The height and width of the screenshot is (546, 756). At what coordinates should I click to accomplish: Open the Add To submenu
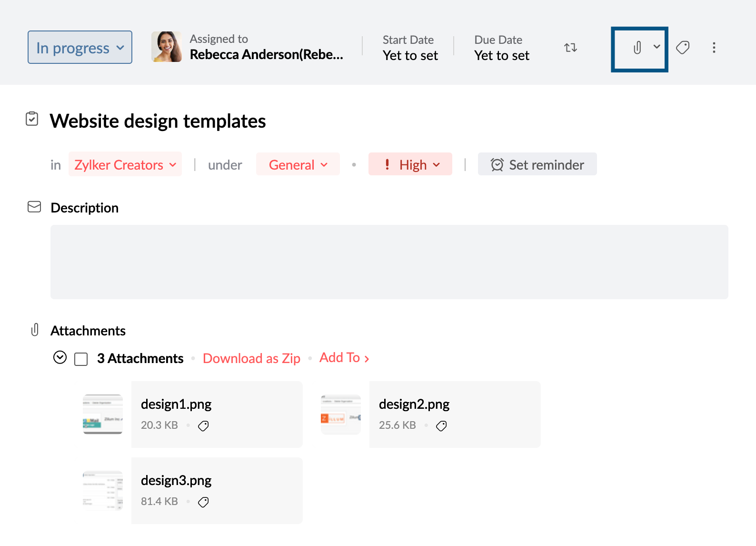(x=344, y=358)
